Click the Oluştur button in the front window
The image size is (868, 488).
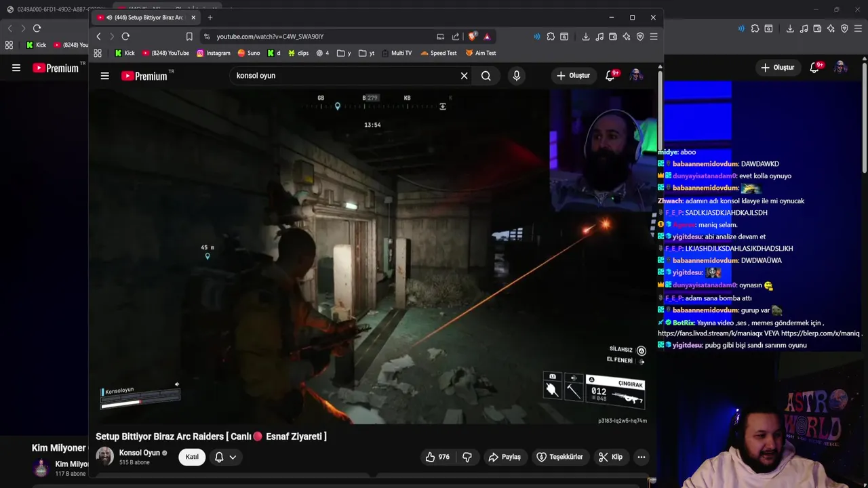point(573,75)
